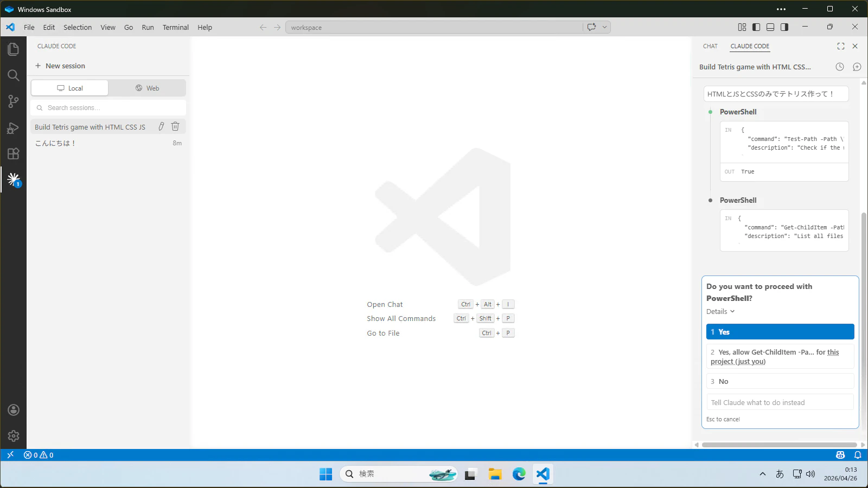
Task: Start a New session
Action: click(x=60, y=66)
